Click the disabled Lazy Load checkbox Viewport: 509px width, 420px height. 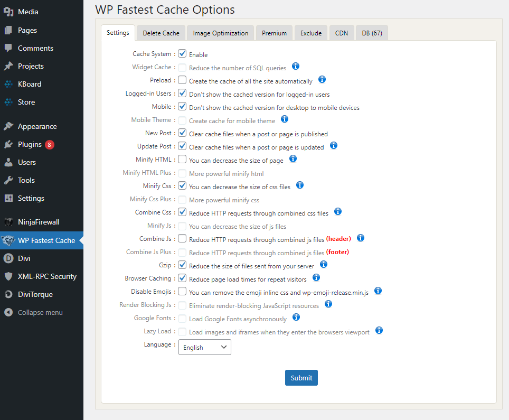coord(182,331)
